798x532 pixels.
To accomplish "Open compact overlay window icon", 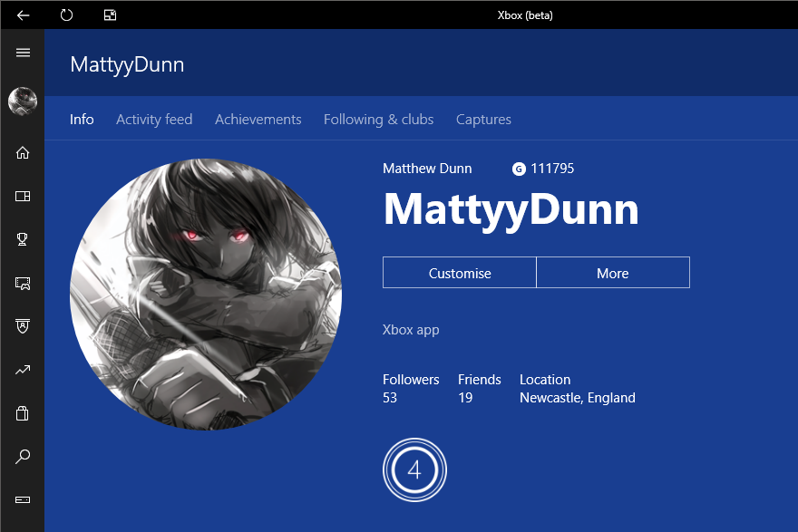I will tap(110, 15).
